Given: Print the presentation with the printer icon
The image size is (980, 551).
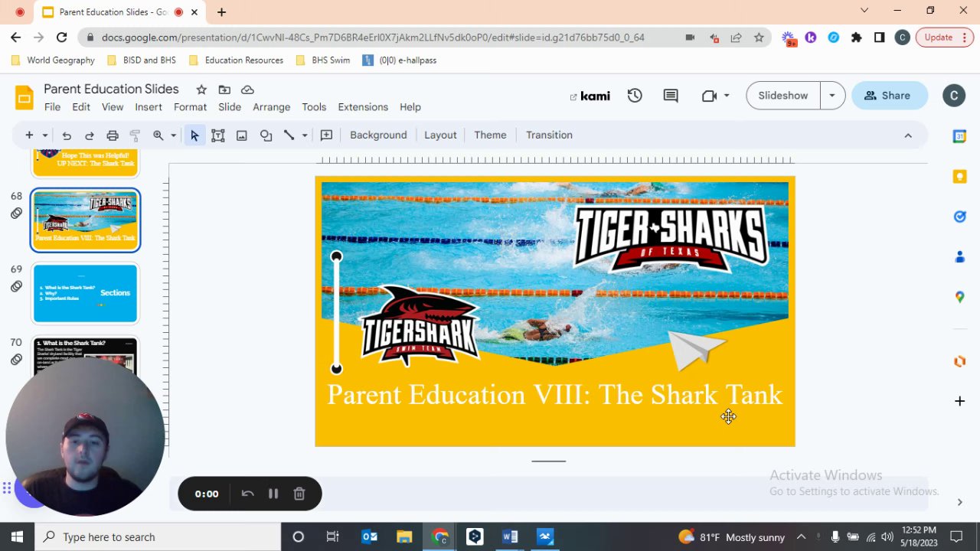Looking at the screenshot, I should click(x=113, y=135).
